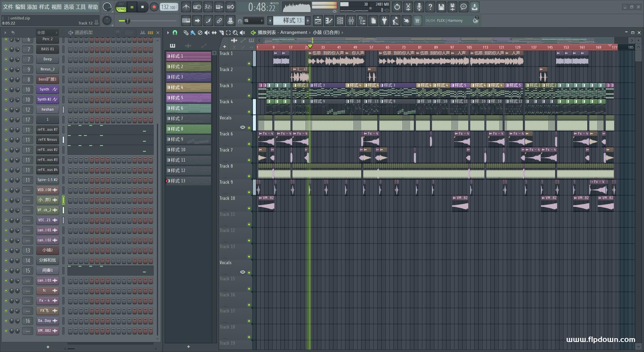
Task: Open the 帮助 menu
Action: [x=93, y=7]
